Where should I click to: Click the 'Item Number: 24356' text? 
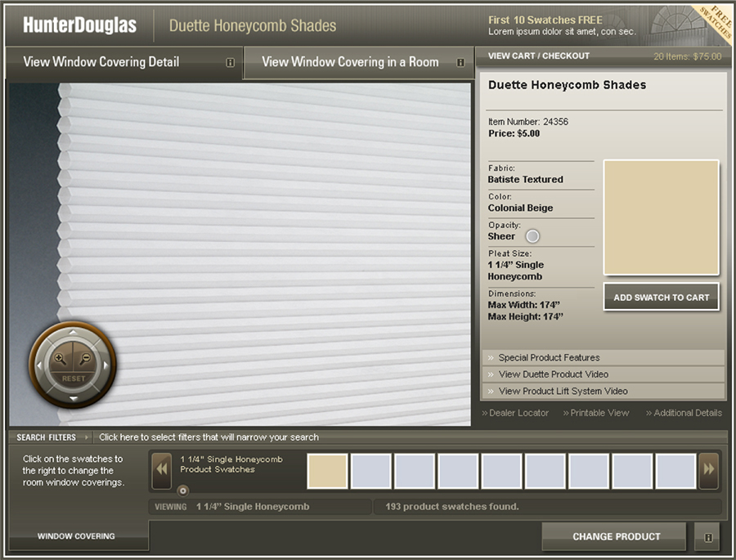click(x=528, y=122)
